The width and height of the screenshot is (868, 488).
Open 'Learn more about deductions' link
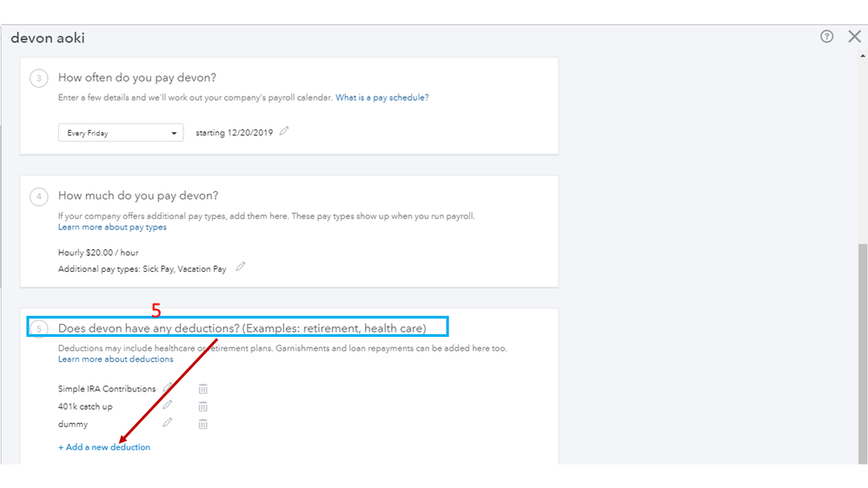pos(116,359)
